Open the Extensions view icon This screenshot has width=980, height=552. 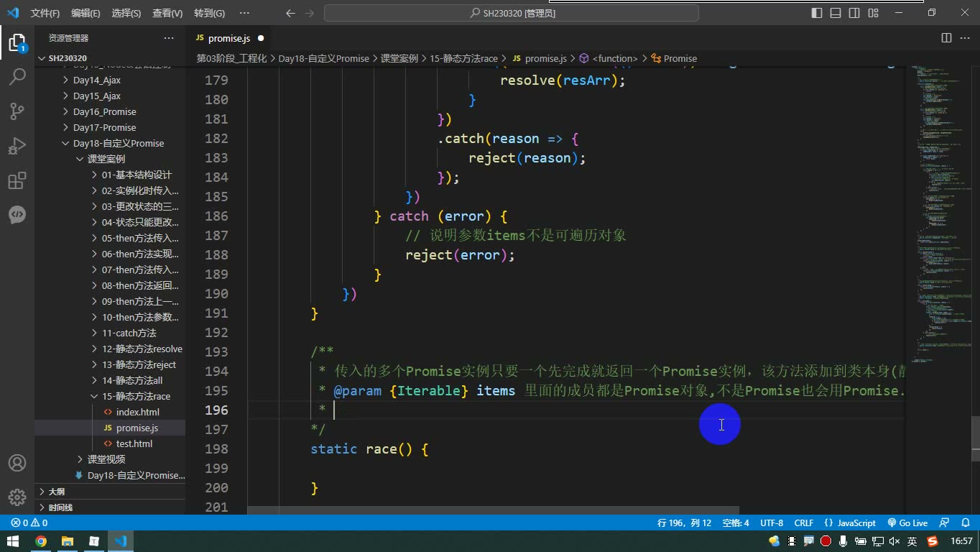(17, 180)
